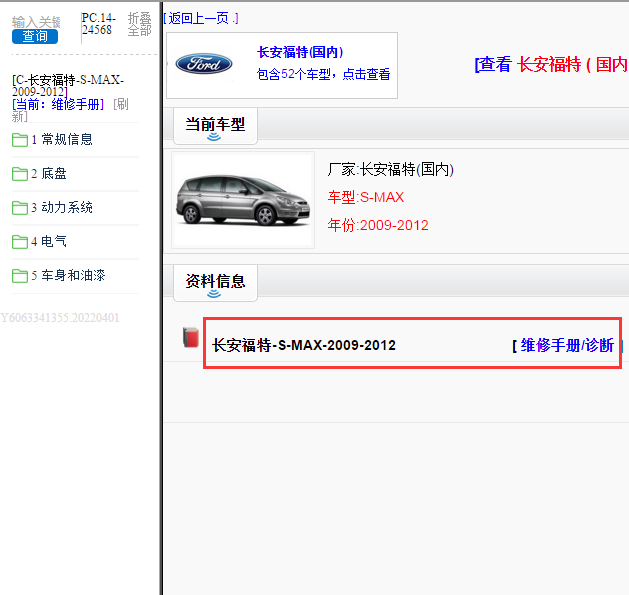The image size is (629, 595).
Task: Expand the 2 底盘 tree item
Action: (x=49, y=173)
